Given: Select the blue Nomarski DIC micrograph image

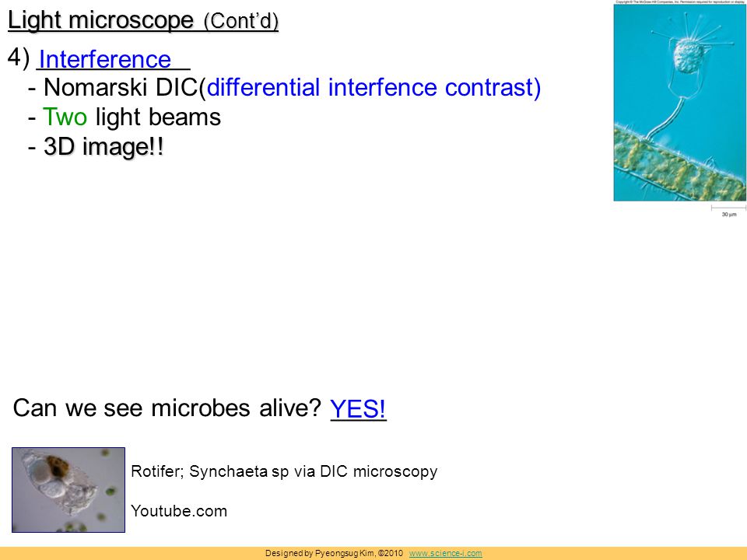Looking at the screenshot, I should click(x=680, y=103).
